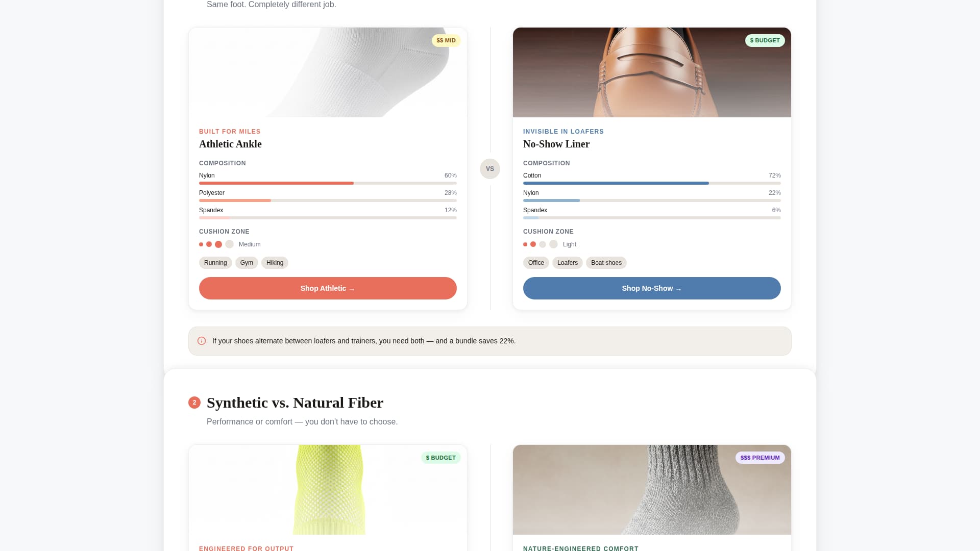Click Shop Athletic button
This screenshot has width=980, height=551.
(x=328, y=288)
